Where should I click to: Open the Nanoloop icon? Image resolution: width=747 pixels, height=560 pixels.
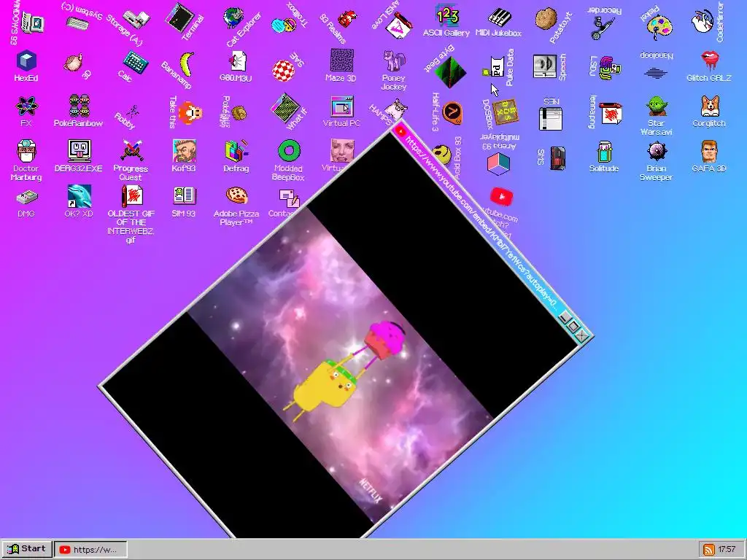coord(656,74)
